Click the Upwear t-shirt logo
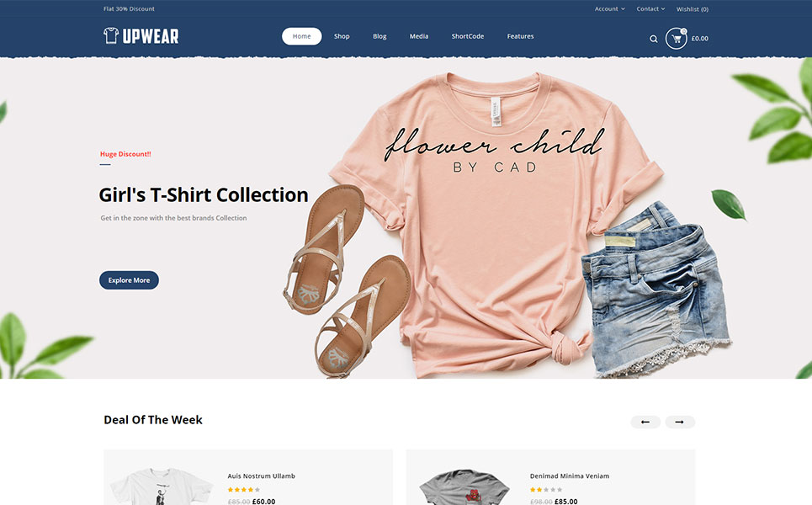The height and width of the screenshot is (505, 812). point(141,35)
